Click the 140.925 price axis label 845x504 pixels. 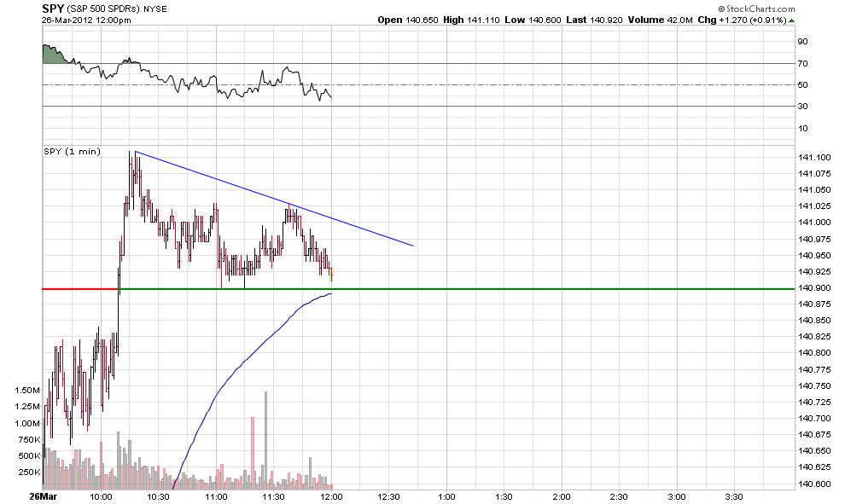click(814, 271)
